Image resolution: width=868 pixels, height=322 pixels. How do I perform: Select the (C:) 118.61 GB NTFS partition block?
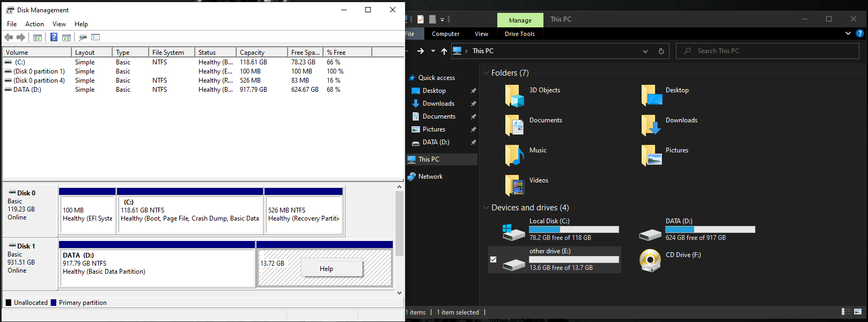190,210
